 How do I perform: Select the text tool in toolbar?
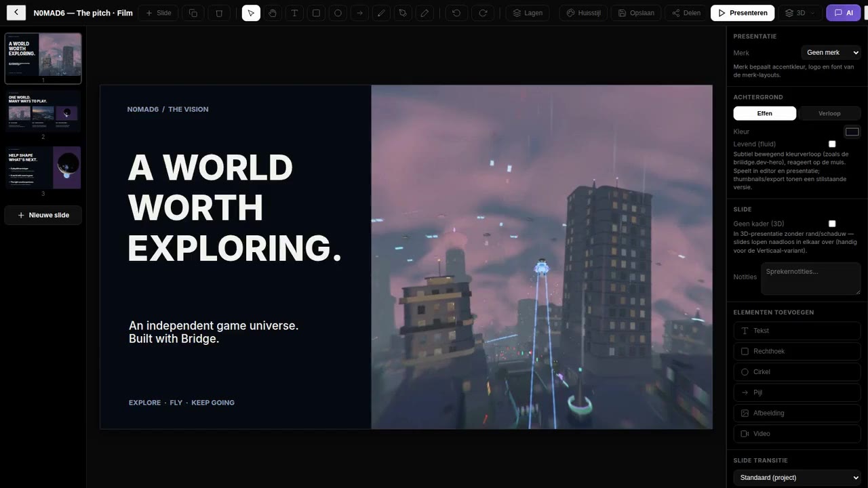[294, 13]
